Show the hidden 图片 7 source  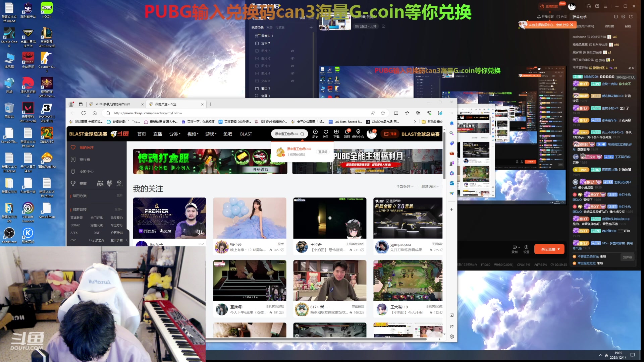pos(292,51)
